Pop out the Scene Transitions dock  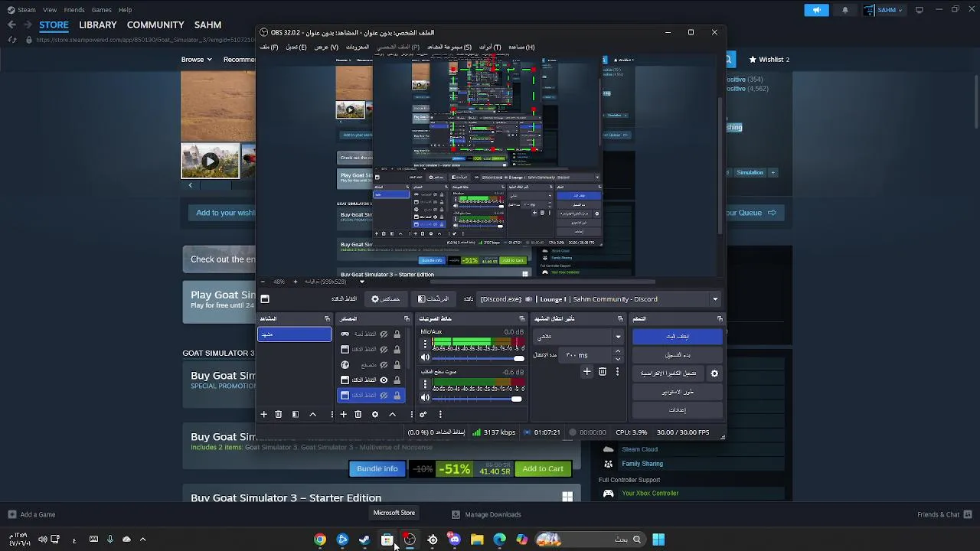[620, 318]
